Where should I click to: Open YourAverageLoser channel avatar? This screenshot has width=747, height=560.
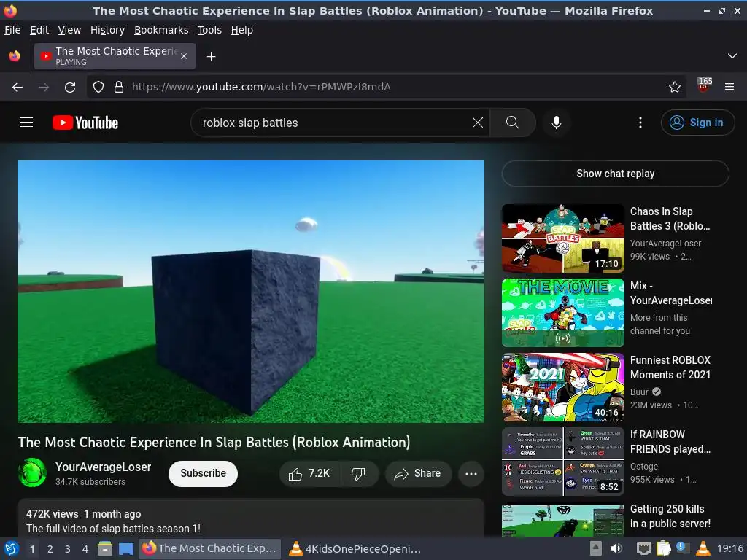32,472
